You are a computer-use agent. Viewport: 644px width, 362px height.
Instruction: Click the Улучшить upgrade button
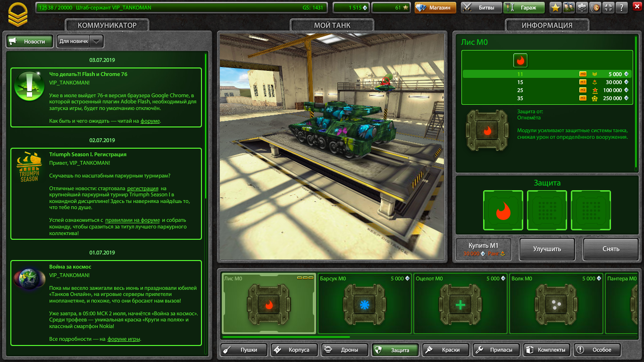point(547,249)
